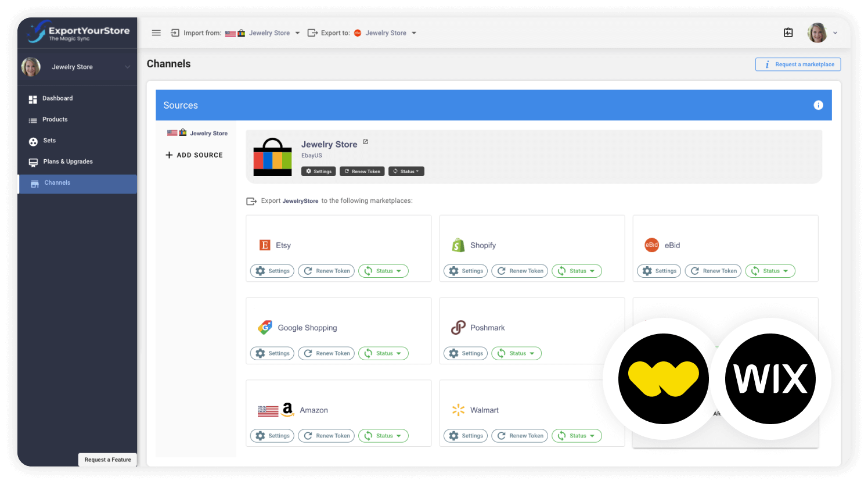Click the Google Shopping icon
Screen dimensions: 868x484
266,327
